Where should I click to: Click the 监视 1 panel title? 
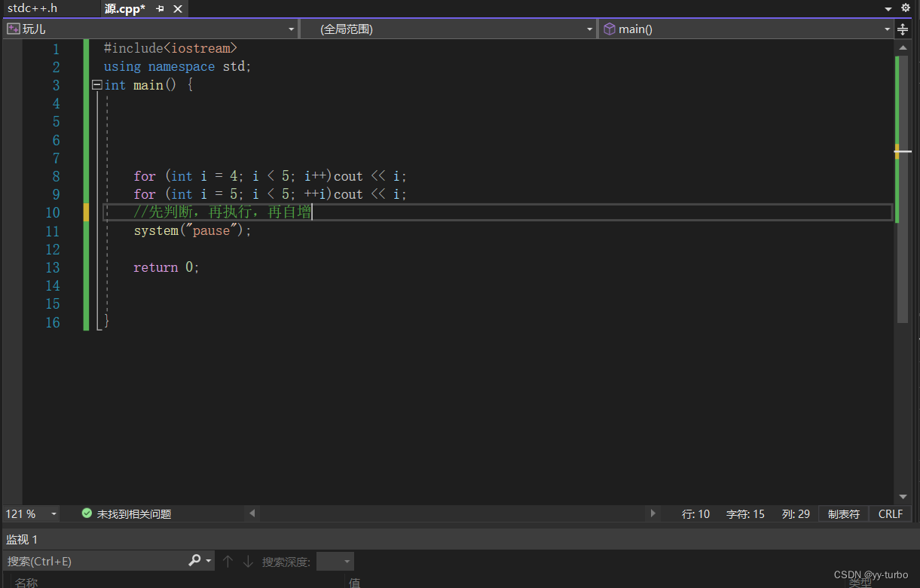click(23, 539)
